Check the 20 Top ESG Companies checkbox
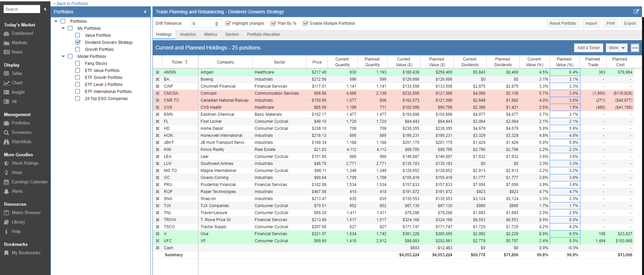The width and height of the screenshot is (644, 275). 78,98
